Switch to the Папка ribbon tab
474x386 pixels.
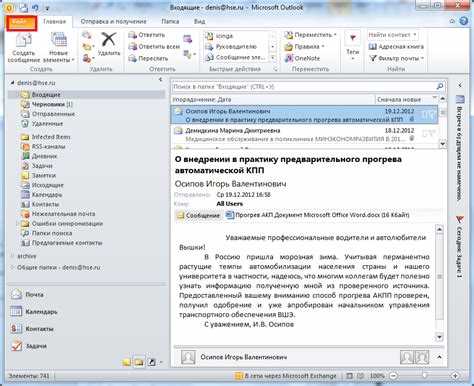pyautogui.click(x=170, y=22)
